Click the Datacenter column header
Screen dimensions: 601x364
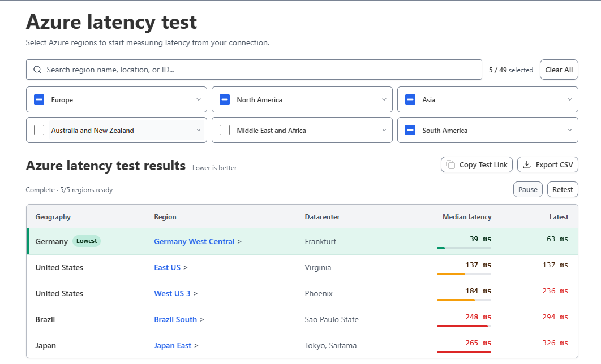point(322,217)
